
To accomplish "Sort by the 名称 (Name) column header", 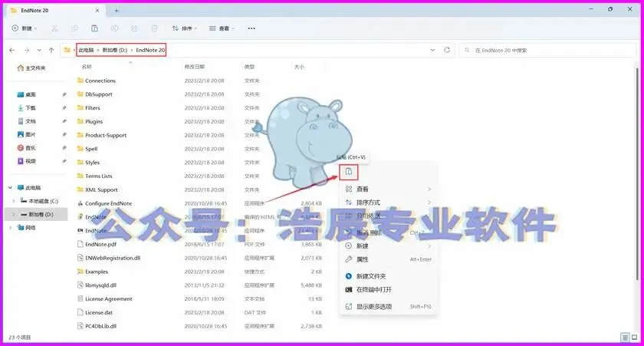I will click(x=87, y=67).
